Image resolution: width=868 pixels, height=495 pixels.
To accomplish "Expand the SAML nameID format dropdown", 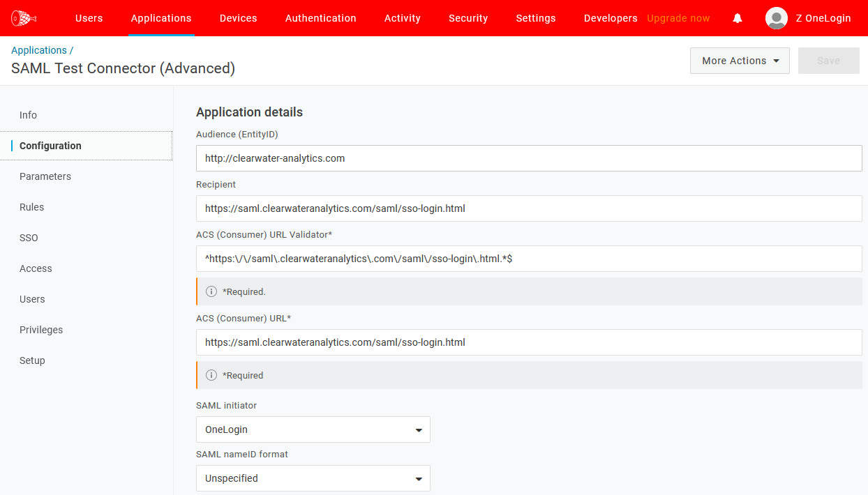I will click(313, 478).
